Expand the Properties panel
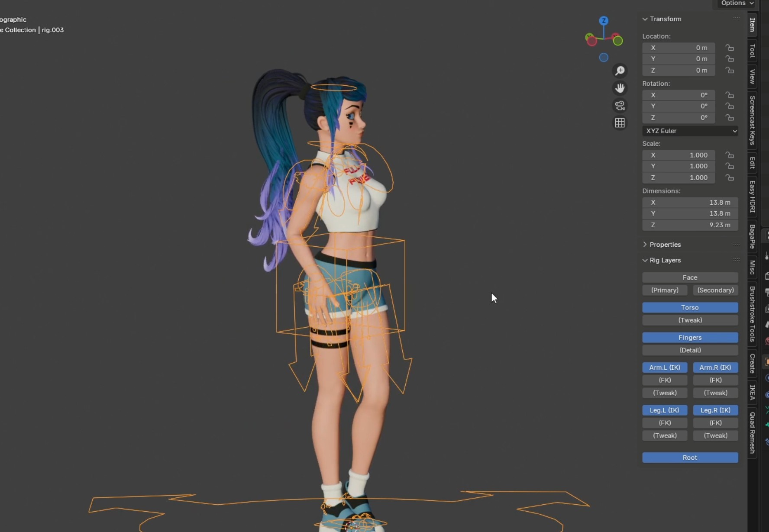 click(x=665, y=245)
